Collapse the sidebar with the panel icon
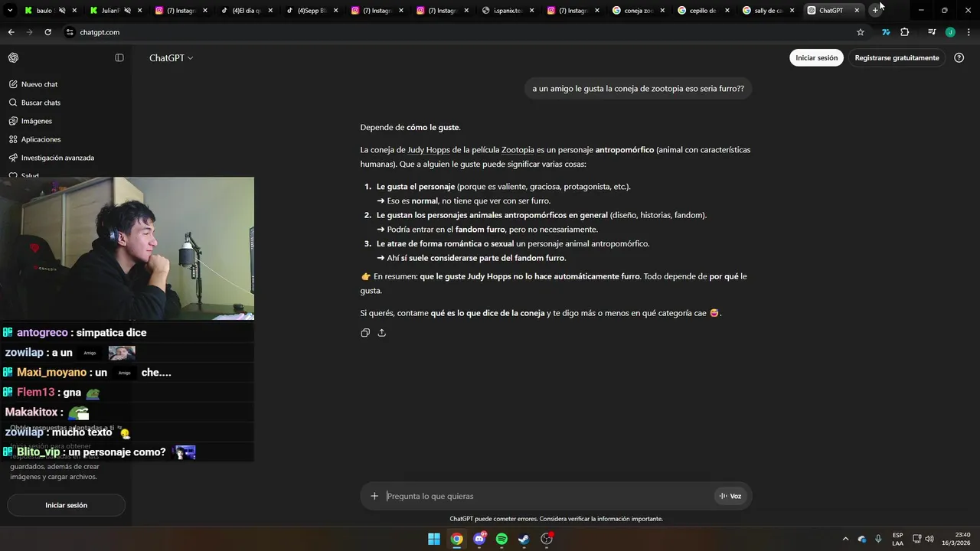The width and height of the screenshot is (980, 551). click(x=119, y=58)
